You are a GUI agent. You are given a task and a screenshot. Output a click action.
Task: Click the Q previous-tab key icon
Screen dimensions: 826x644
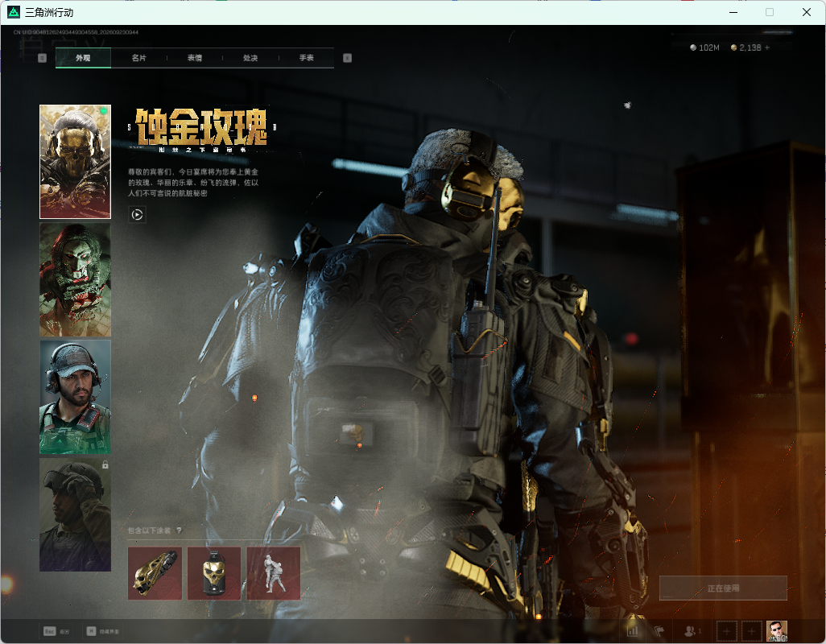(x=42, y=58)
